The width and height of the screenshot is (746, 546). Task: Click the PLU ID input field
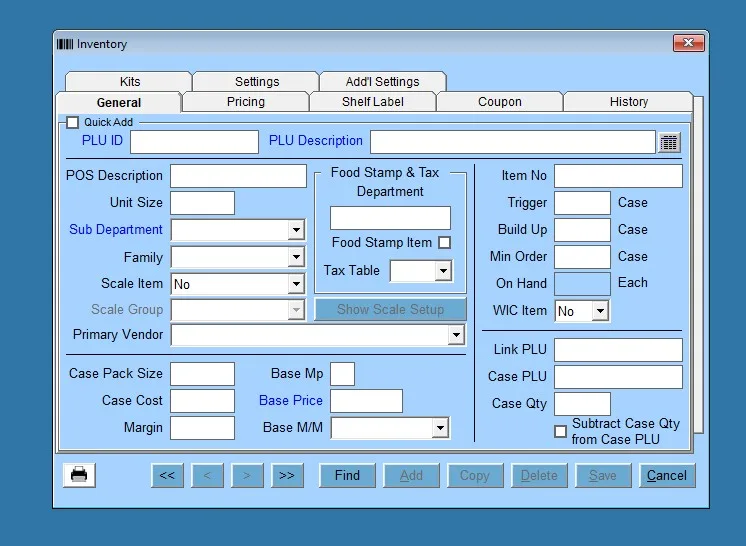pos(194,142)
